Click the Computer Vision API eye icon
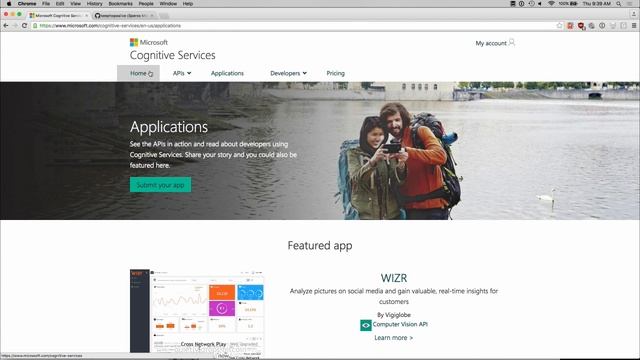The height and width of the screenshot is (360, 640). click(x=366, y=325)
